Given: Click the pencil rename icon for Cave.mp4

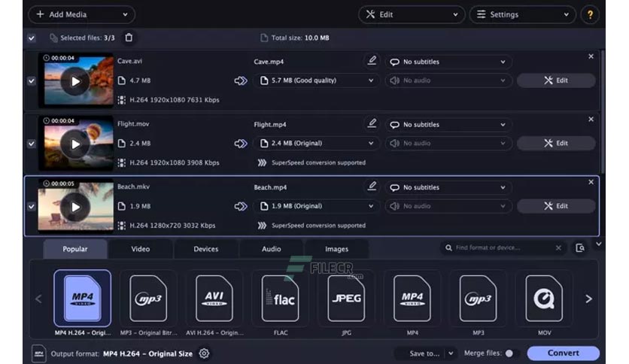Looking at the screenshot, I should click(x=371, y=61).
